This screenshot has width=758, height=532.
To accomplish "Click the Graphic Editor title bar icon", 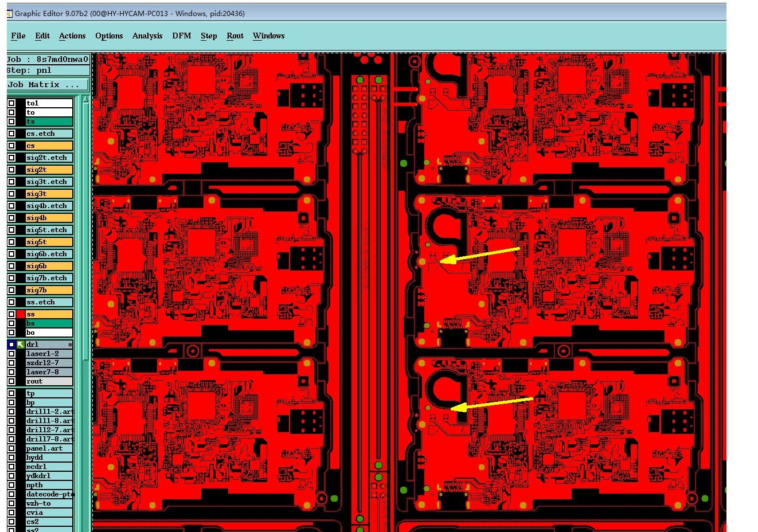I will point(9,13).
